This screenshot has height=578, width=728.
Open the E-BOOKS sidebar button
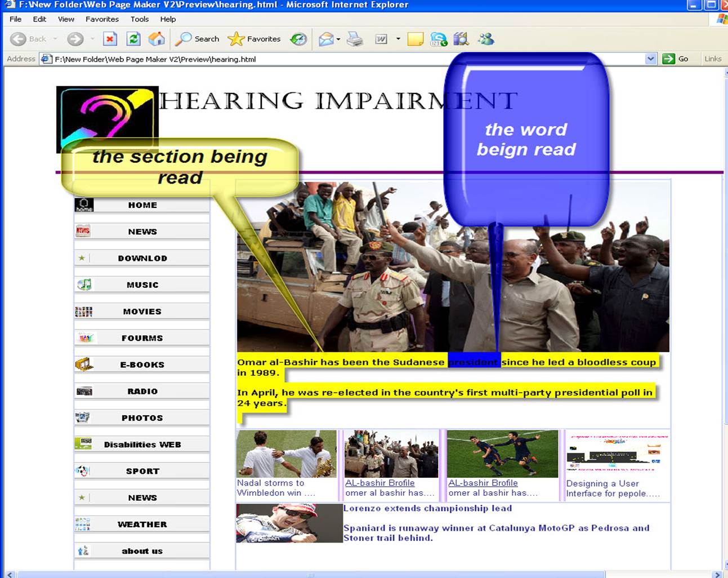(142, 364)
